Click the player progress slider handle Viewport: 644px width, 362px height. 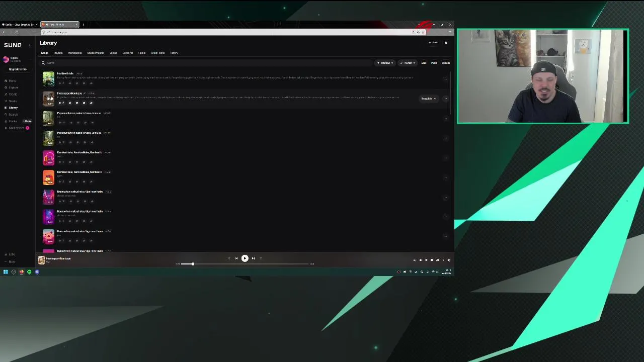(192, 264)
